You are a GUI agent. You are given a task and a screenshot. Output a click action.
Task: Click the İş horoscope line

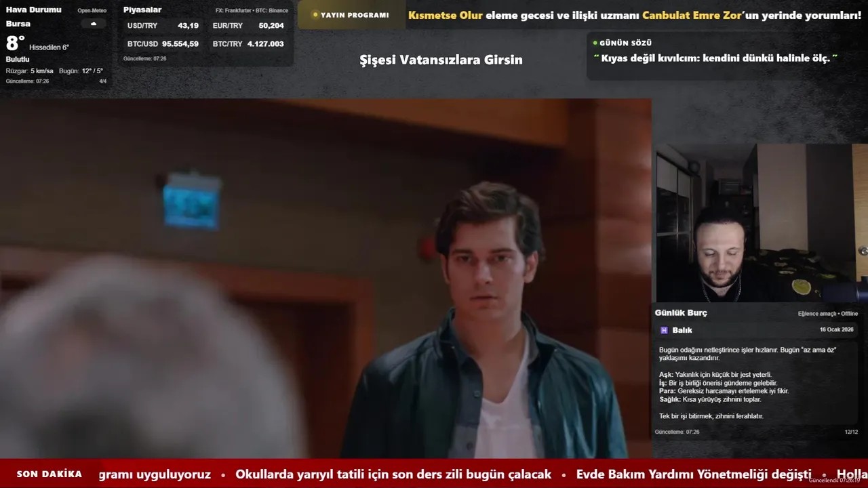tap(718, 383)
